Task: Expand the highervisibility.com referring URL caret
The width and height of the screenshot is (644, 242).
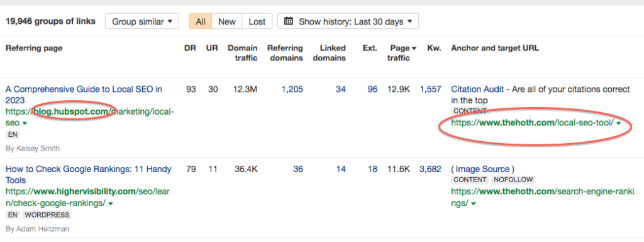Action: [x=111, y=204]
